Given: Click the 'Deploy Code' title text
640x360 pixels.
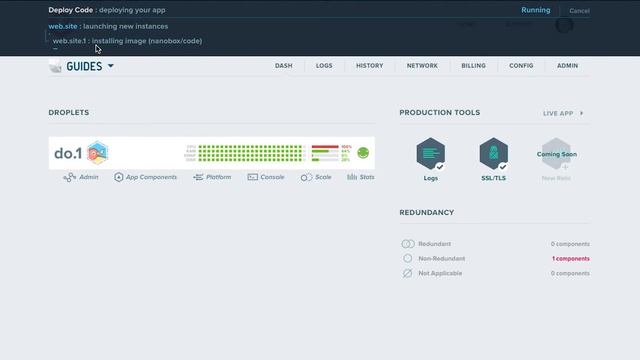Looking at the screenshot, I should (71, 10).
